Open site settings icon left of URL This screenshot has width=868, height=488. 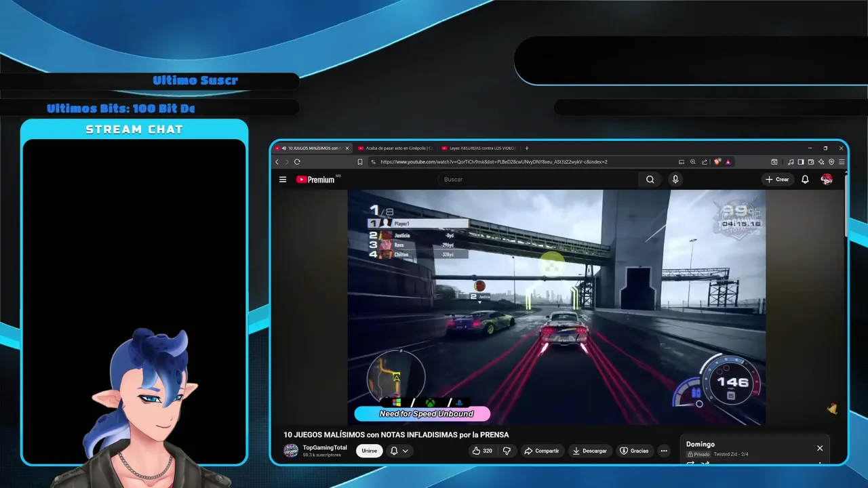[373, 162]
